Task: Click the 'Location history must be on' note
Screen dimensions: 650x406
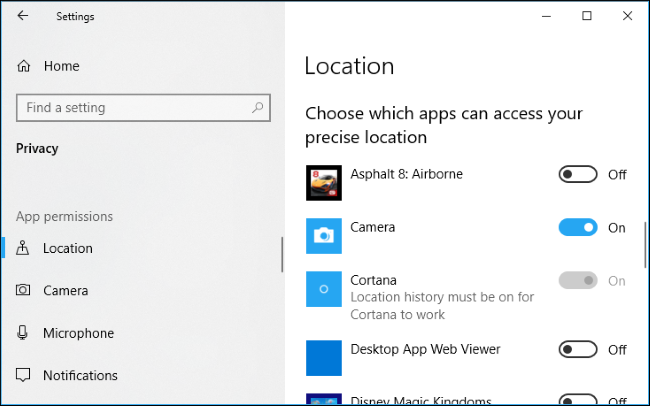Action: pyautogui.click(x=442, y=306)
